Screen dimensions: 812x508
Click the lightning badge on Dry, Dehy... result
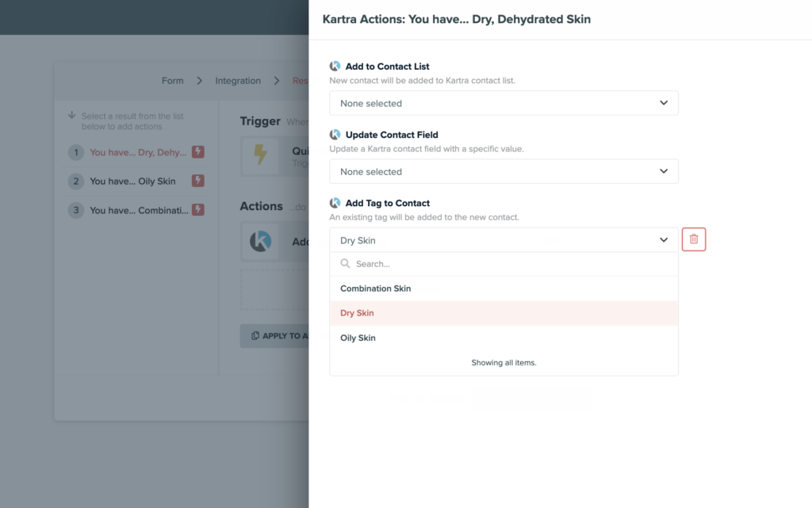[x=197, y=152]
